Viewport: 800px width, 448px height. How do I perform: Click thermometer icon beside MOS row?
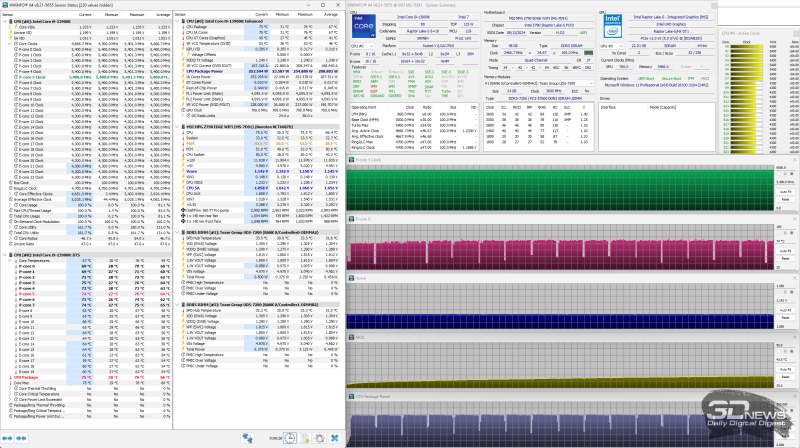pyautogui.click(x=184, y=143)
